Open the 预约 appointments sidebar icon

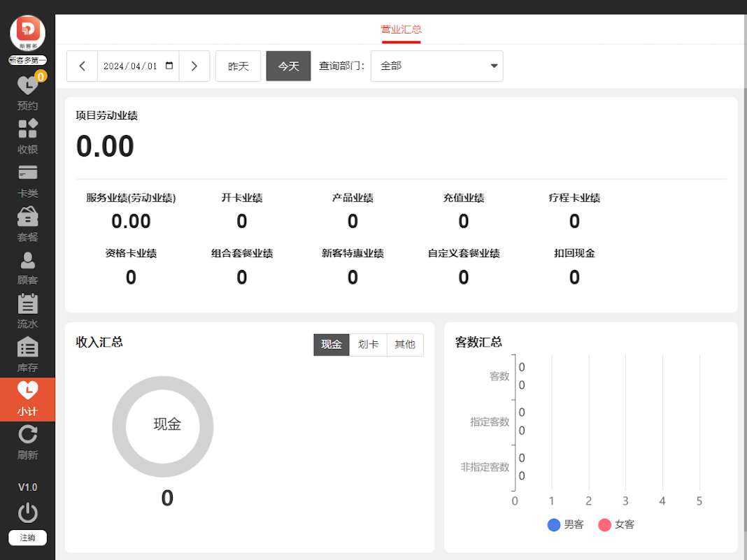[27, 92]
